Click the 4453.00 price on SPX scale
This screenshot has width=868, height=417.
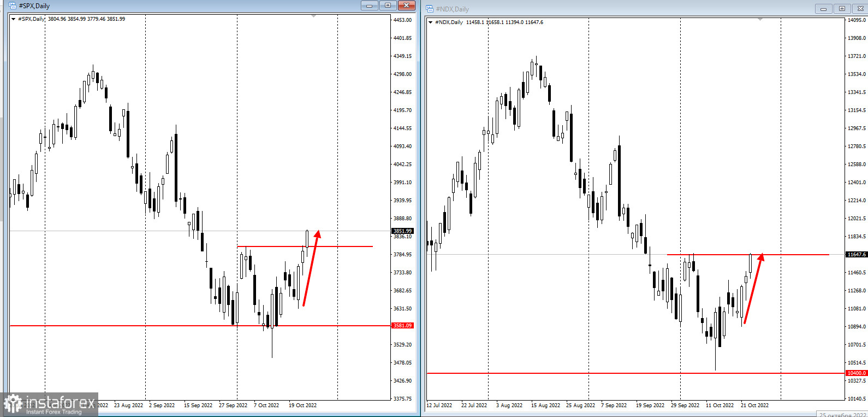[x=402, y=20]
